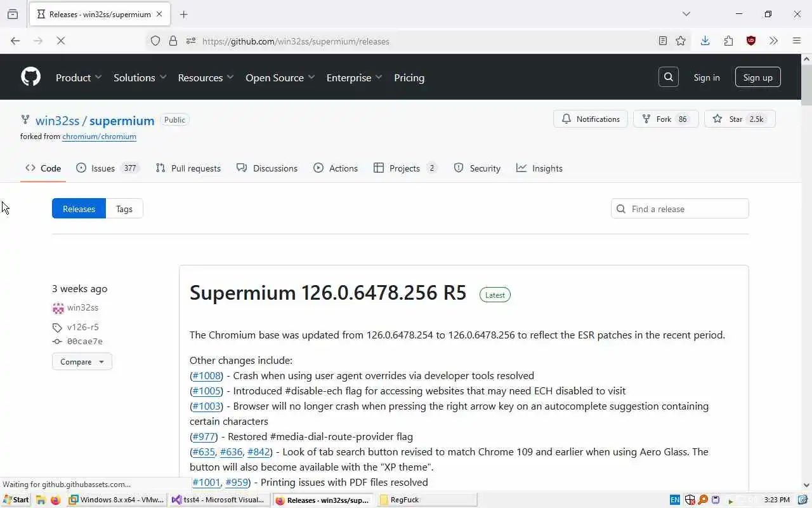Screen dimensions: 812x508
Task: Open the Compare dropdown
Action: 82,361
